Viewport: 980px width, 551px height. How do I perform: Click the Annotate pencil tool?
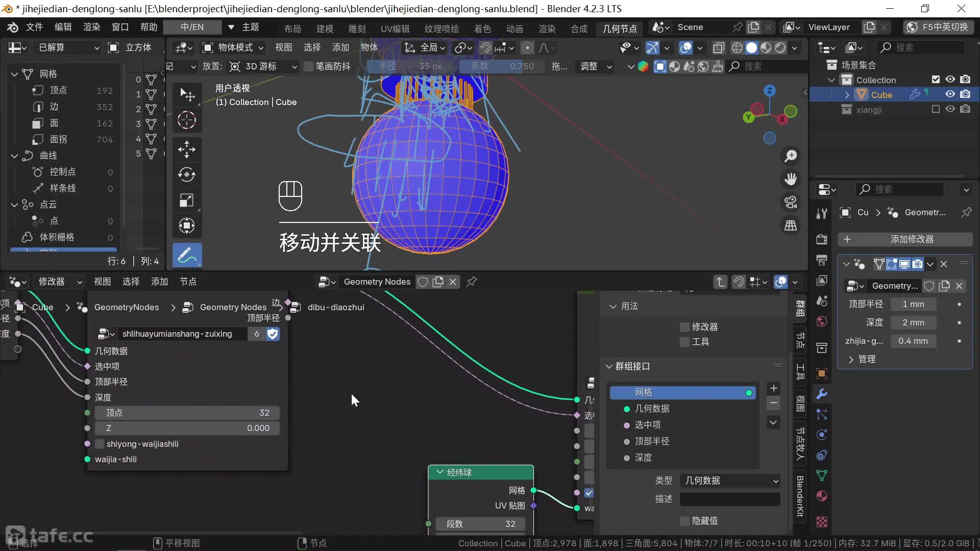(187, 255)
